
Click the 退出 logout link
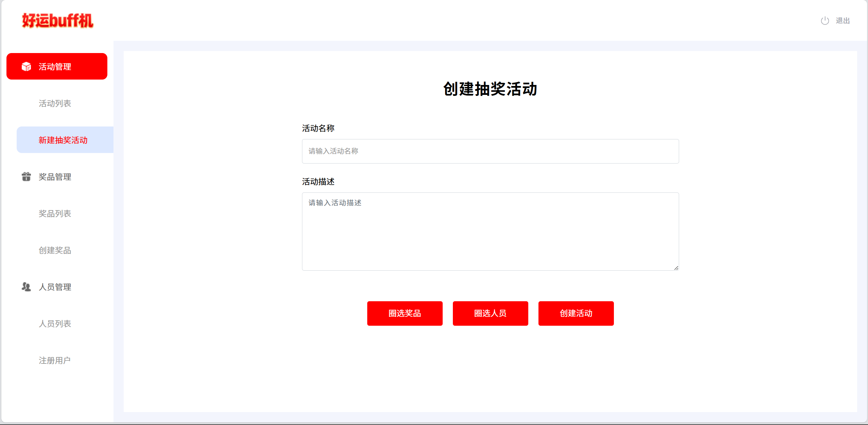[843, 21]
